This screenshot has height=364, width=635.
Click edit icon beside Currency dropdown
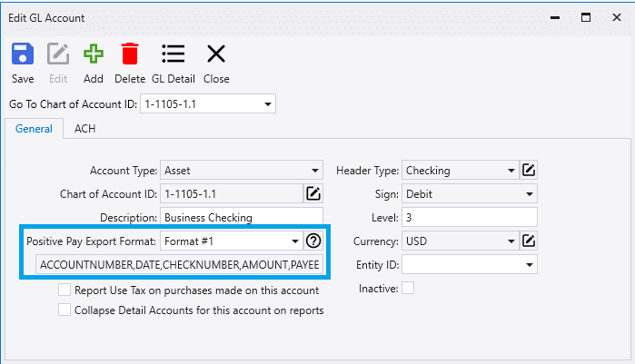tap(529, 241)
